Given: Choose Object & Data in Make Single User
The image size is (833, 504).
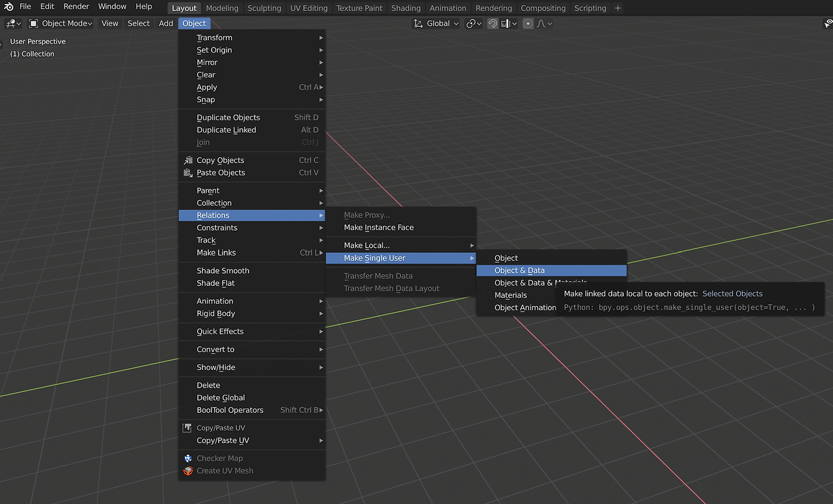Looking at the screenshot, I should tap(551, 271).
